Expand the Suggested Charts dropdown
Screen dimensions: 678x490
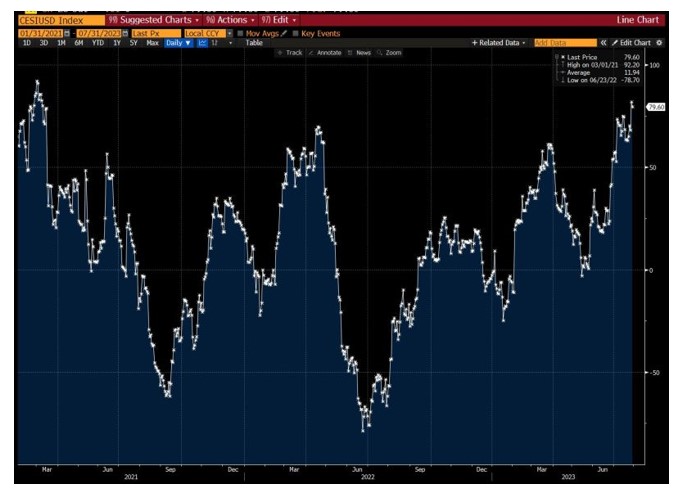[154, 20]
